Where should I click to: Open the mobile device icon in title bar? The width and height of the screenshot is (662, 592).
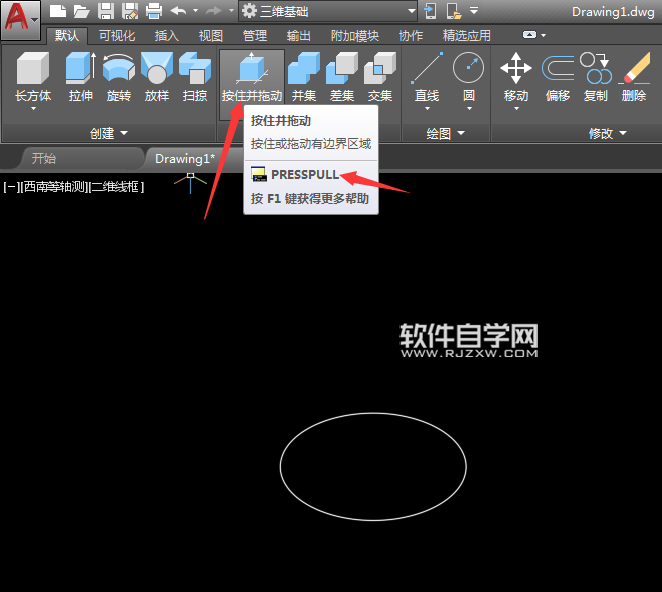click(430, 11)
